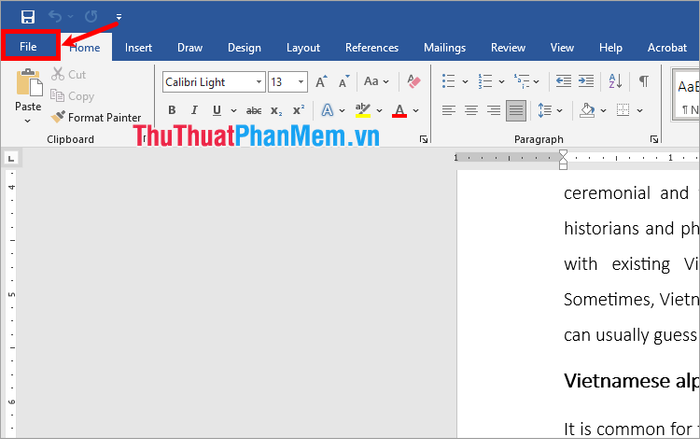Open the File tab
This screenshot has width=700, height=439.
28,47
